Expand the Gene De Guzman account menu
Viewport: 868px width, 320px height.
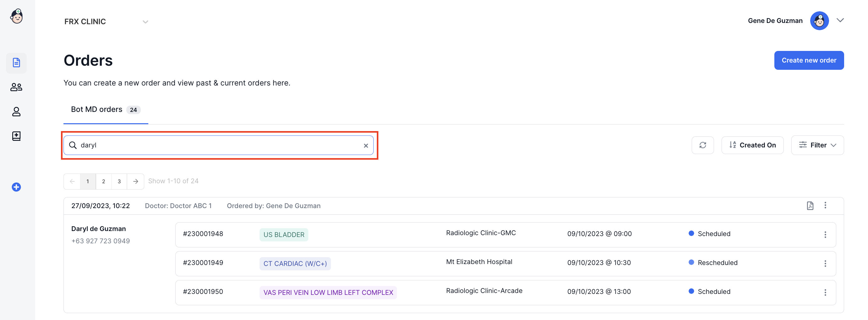point(840,20)
